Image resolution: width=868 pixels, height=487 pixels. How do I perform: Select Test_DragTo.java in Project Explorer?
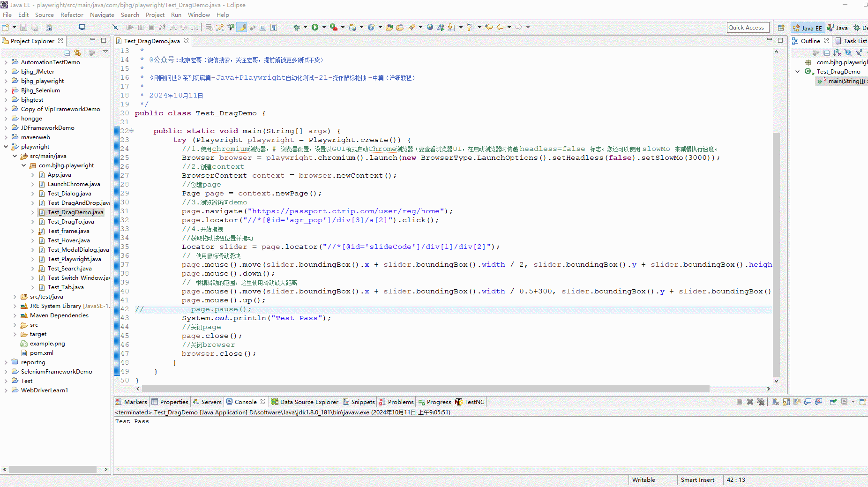pos(71,222)
